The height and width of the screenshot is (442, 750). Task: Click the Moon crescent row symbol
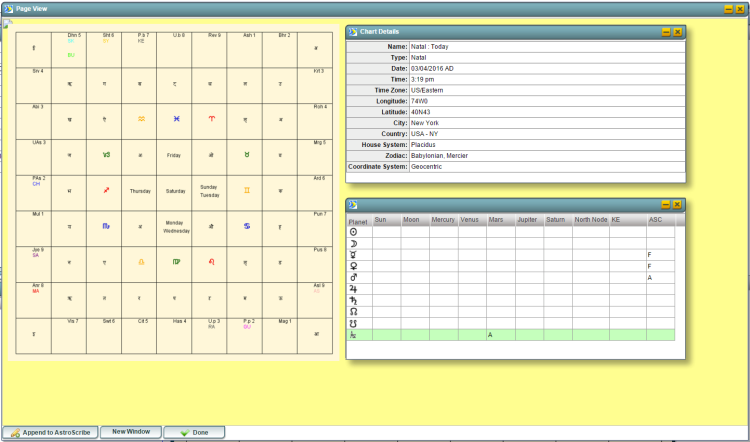click(352, 243)
